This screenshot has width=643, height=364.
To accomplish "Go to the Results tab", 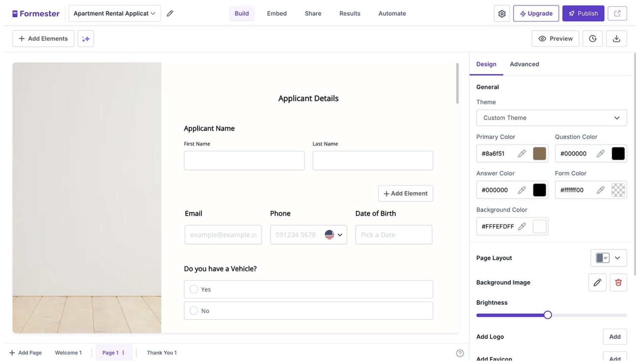I will coord(350,14).
